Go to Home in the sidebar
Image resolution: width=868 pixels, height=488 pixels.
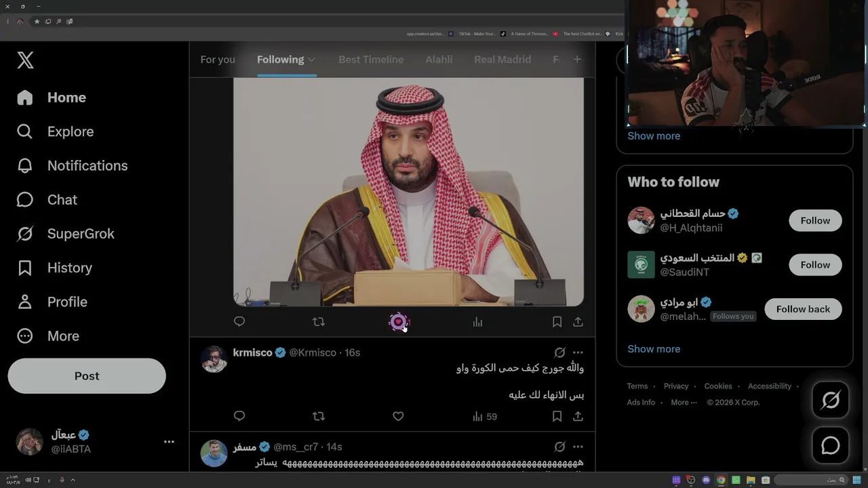(x=52, y=98)
